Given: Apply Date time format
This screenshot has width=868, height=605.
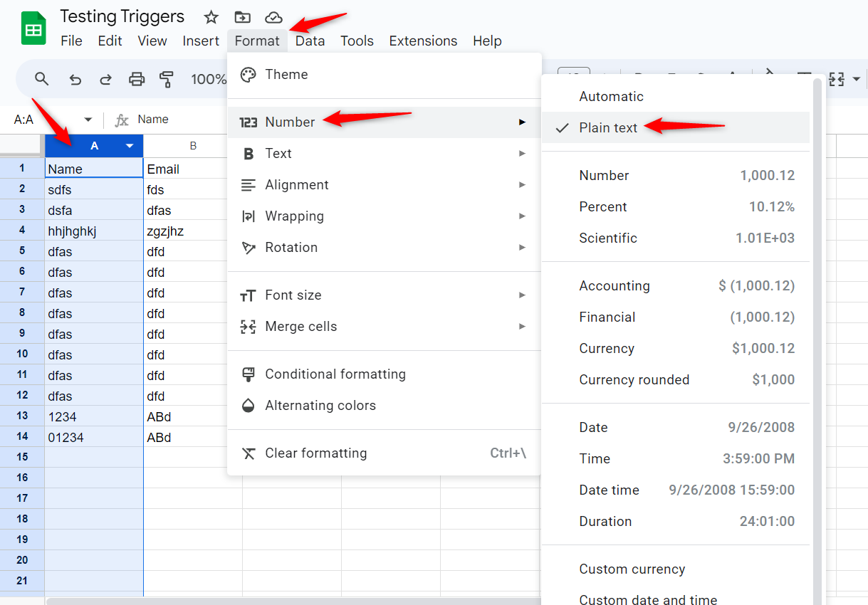Looking at the screenshot, I should pyautogui.click(x=676, y=490).
